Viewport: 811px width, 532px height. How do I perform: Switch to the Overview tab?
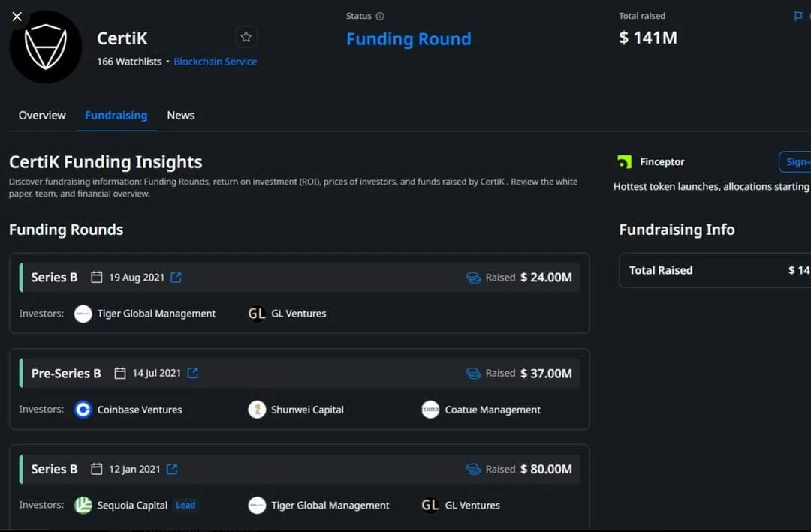tap(42, 115)
